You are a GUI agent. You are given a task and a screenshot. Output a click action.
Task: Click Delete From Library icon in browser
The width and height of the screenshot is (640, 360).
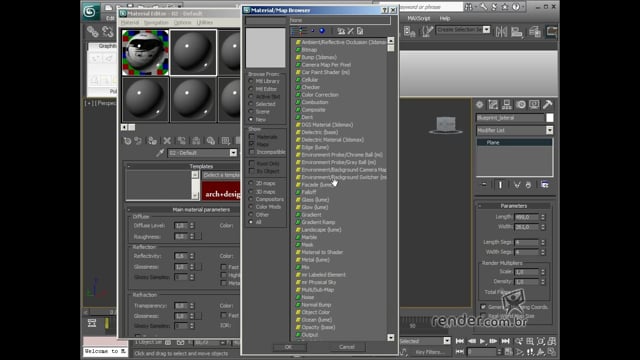[x=351, y=31]
